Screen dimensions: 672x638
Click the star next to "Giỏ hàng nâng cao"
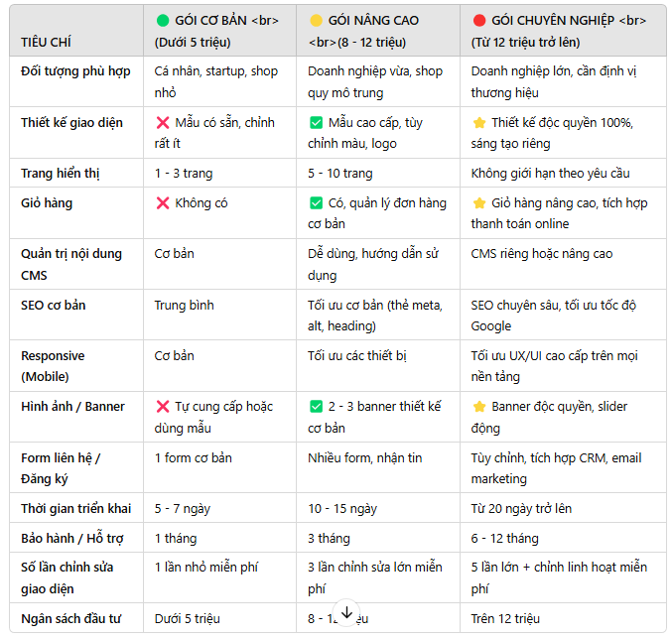click(478, 203)
